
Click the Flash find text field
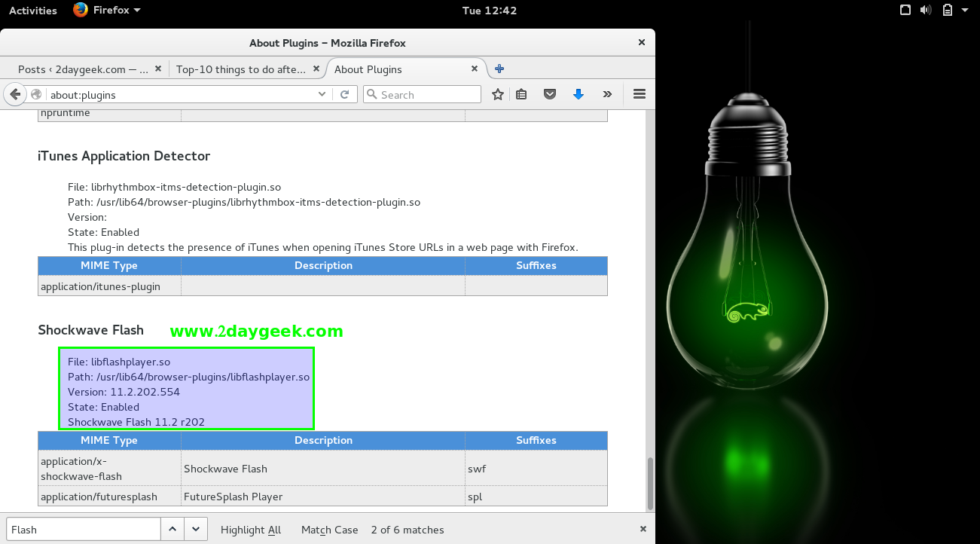point(84,529)
